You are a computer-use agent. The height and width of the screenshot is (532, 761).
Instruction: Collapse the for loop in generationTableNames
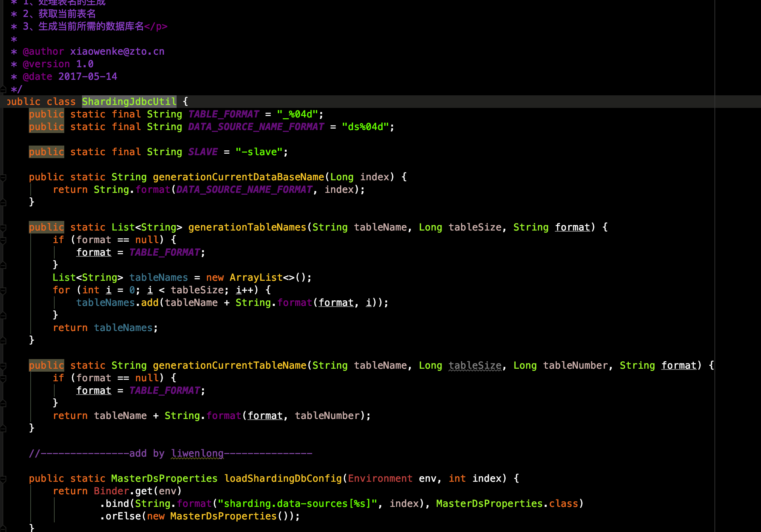(3, 291)
